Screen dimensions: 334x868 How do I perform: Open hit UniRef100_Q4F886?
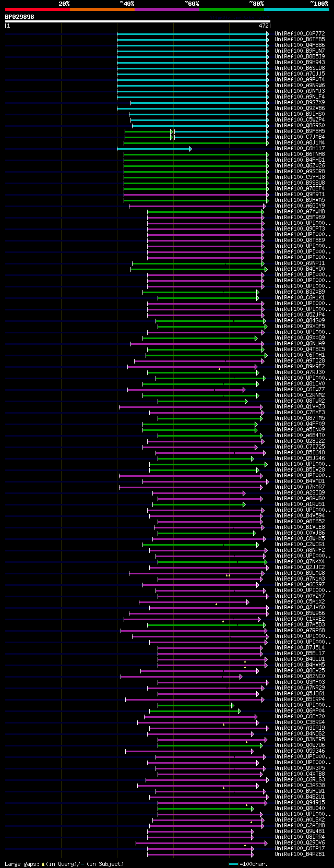300,45
